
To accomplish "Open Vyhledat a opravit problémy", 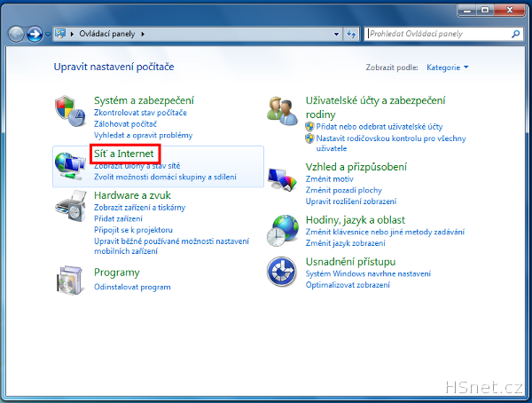I will tap(143, 135).
